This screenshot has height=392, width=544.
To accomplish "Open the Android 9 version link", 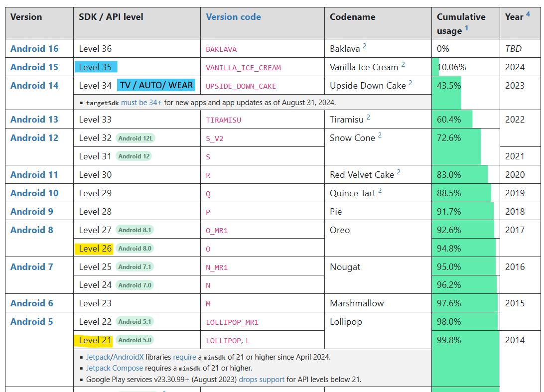I will coord(31,211).
